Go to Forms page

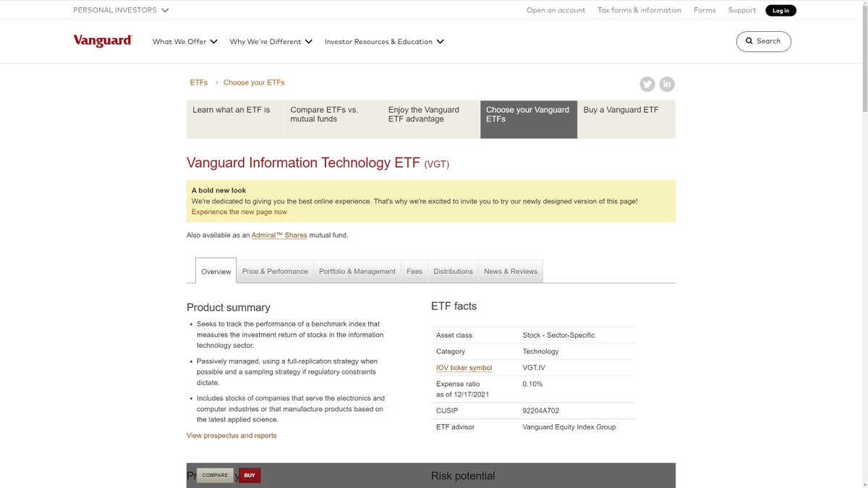[x=705, y=10]
